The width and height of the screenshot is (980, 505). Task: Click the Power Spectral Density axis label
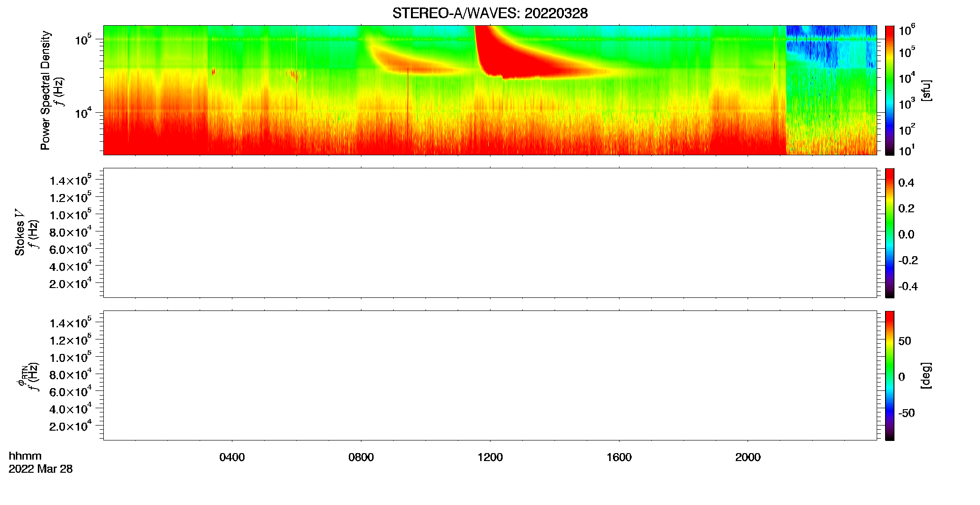click(45, 90)
